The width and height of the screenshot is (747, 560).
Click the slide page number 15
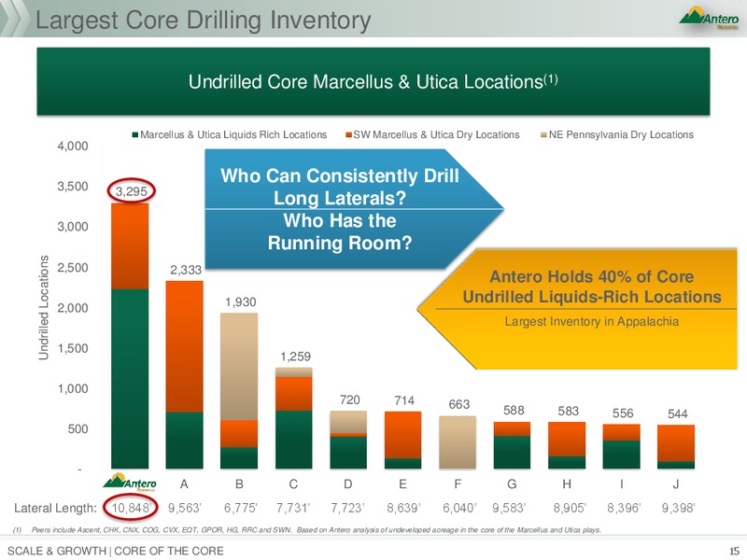click(x=734, y=551)
